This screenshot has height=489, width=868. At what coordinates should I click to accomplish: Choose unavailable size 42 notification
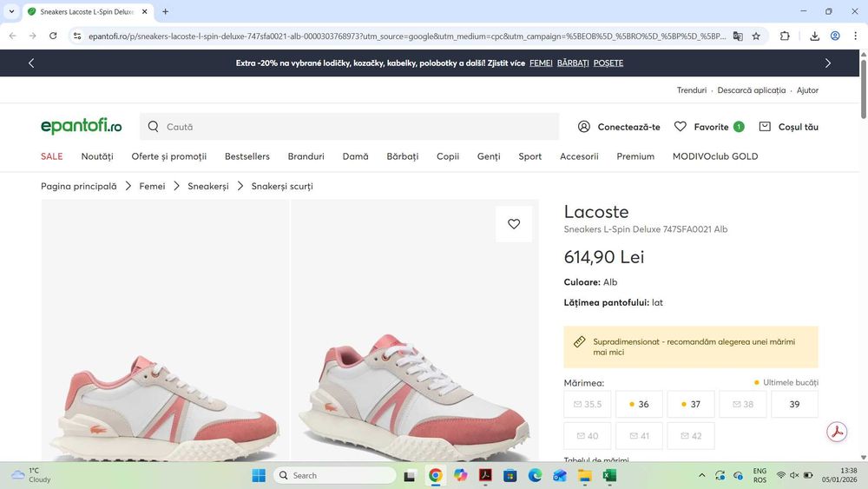[691, 436]
